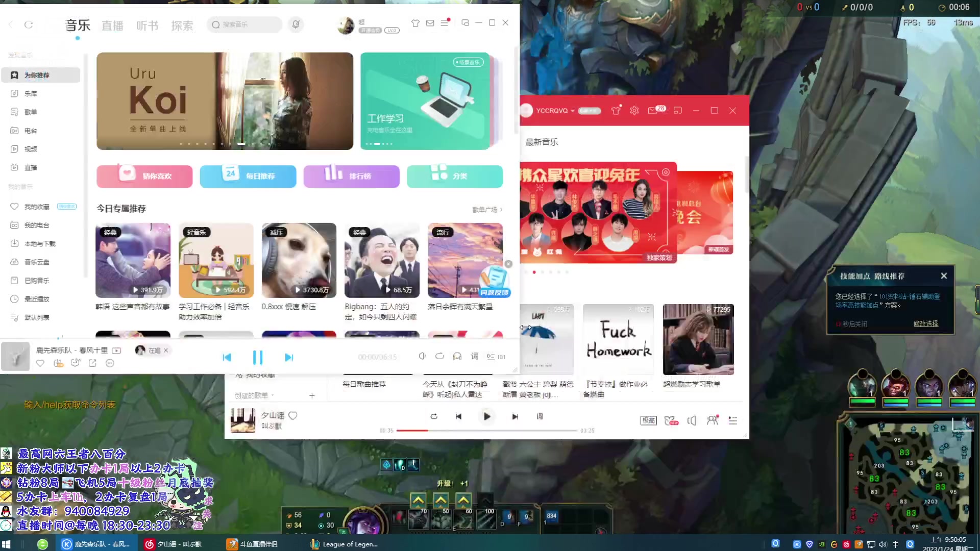The width and height of the screenshot is (980, 551).
Task: Go to previous song in NetEase player
Action: (458, 416)
